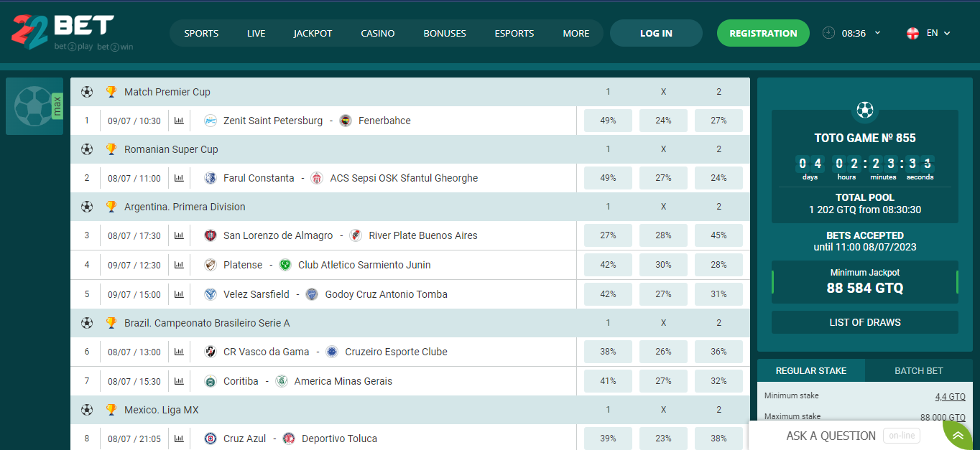980x450 pixels.
Task: Click the minimum stake 4,4 GTQ link
Action: coord(950,396)
